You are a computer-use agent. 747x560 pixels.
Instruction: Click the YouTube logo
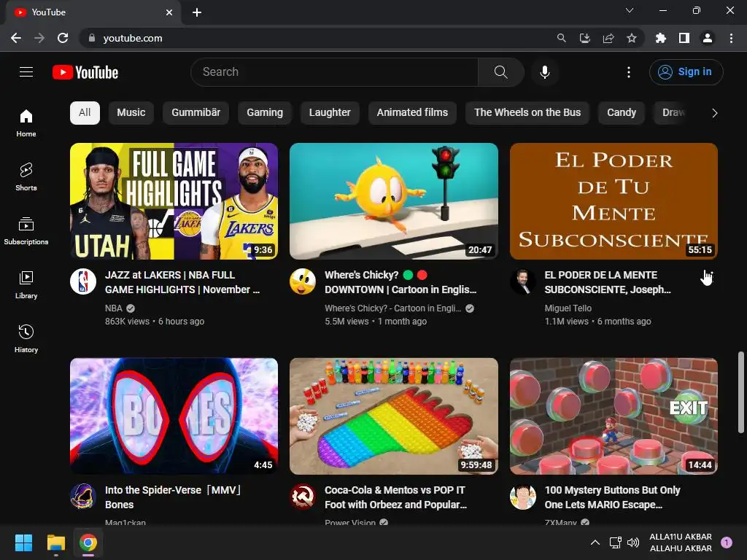click(85, 72)
